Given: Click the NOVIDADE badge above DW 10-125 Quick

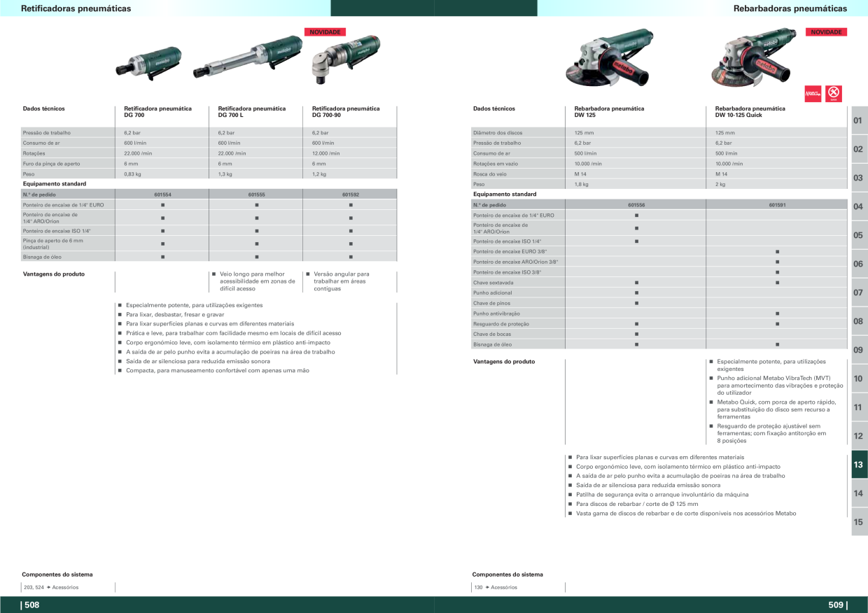Looking at the screenshot, I should point(827,32).
